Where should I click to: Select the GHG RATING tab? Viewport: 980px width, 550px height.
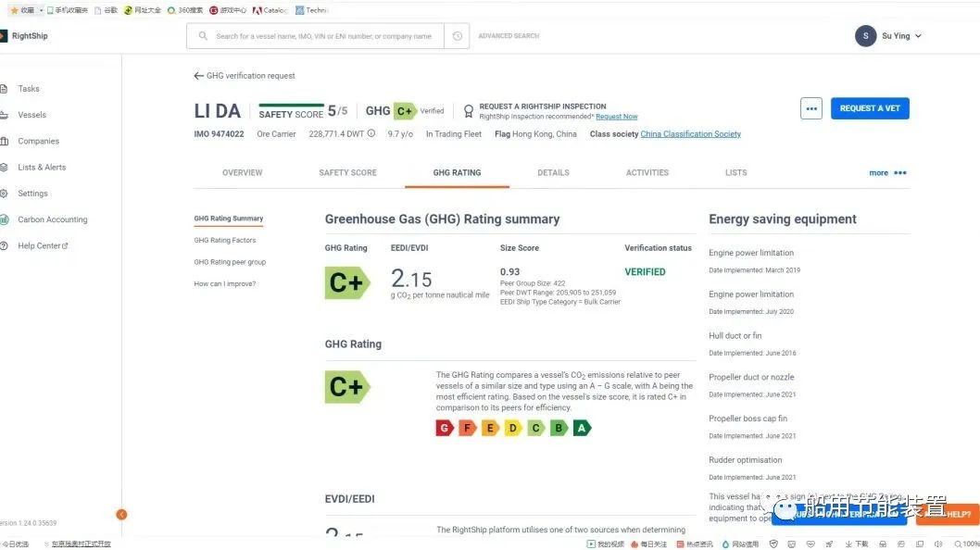click(457, 173)
